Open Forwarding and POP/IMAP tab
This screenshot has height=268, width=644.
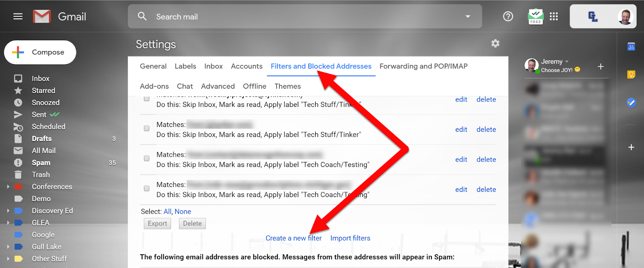click(x=423, y=66)
